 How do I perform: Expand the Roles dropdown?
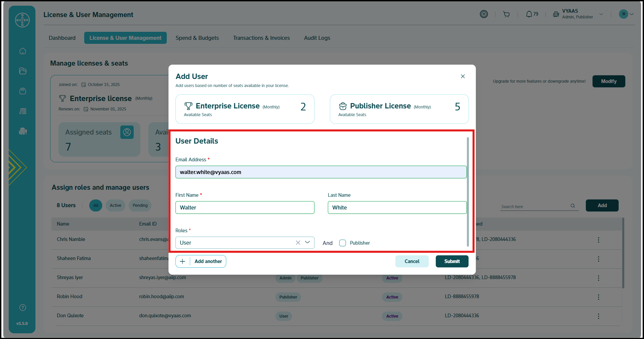click(307, 242)
